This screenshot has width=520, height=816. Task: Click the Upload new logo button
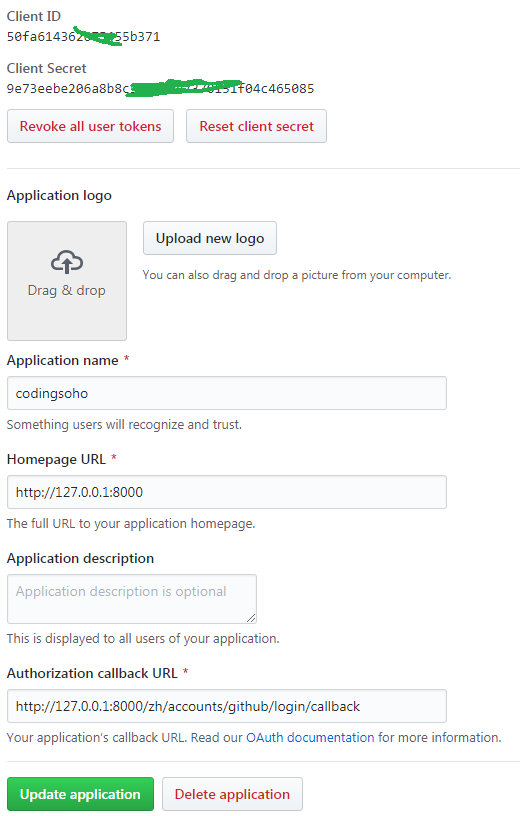click(210, 238)
